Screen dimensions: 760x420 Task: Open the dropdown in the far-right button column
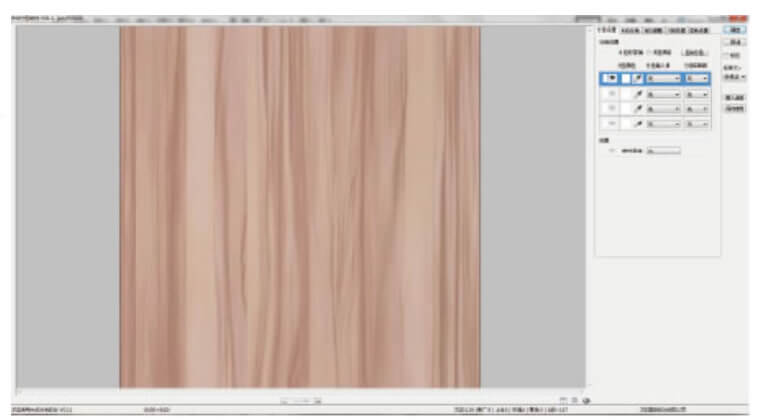pos(734,77)
